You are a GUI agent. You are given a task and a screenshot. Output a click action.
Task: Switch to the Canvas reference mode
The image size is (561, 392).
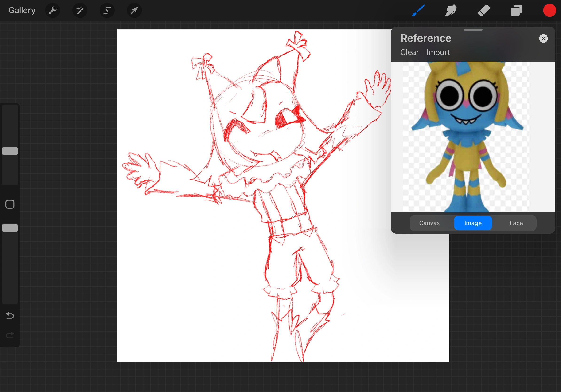429,223
